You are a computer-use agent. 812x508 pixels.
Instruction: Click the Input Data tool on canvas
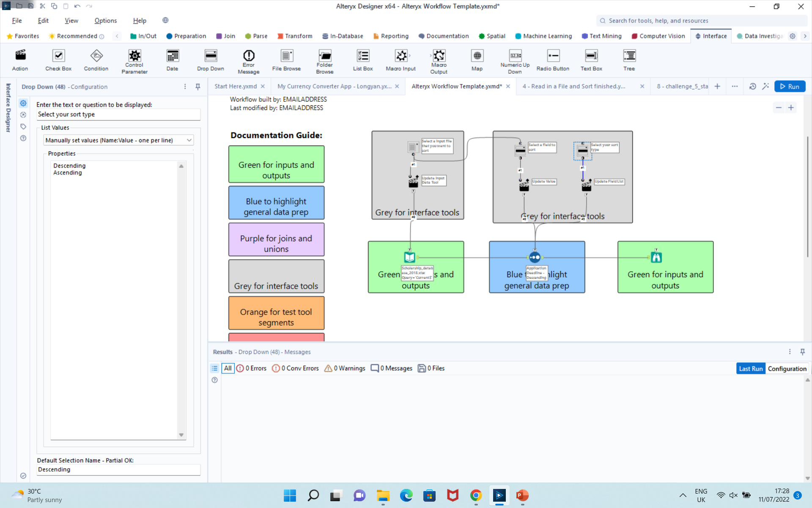point(409,257)
